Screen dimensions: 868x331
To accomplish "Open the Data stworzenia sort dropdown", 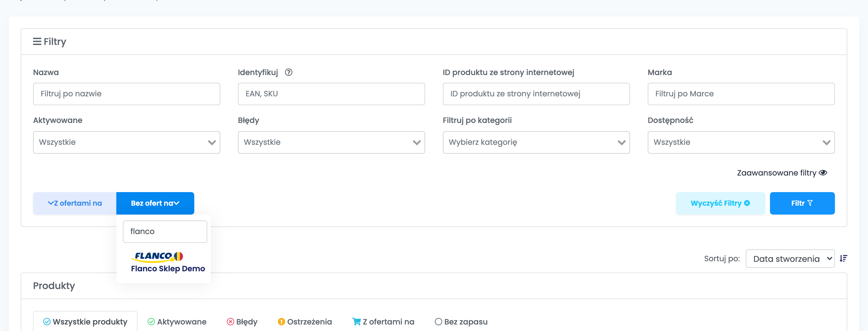I will (x=790, y=259).
